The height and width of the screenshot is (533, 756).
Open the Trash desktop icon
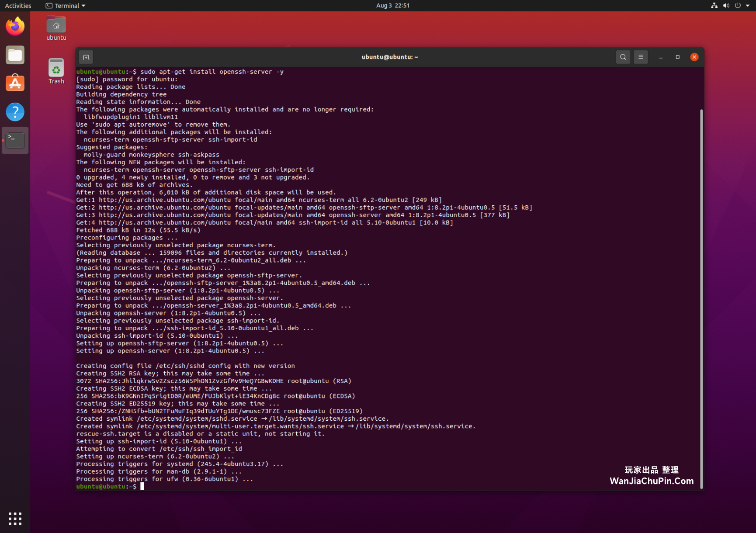pyautogui.click(x=56, y=71)
